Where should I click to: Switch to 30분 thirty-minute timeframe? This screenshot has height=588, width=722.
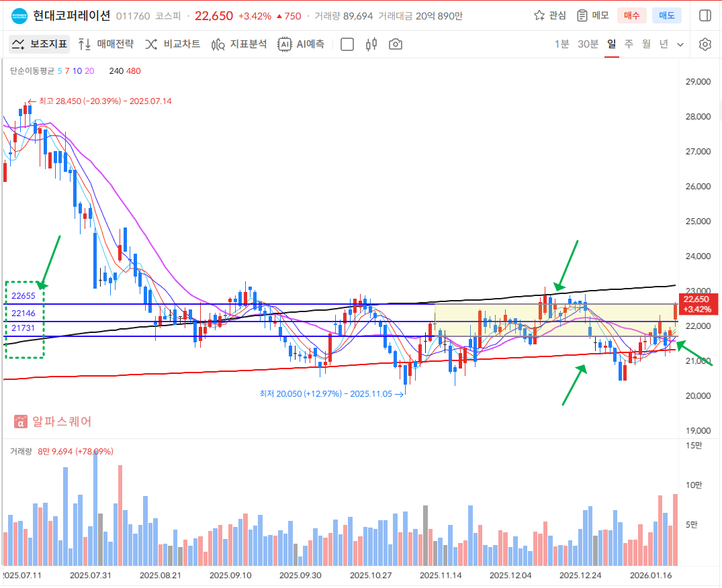(588, 44)
